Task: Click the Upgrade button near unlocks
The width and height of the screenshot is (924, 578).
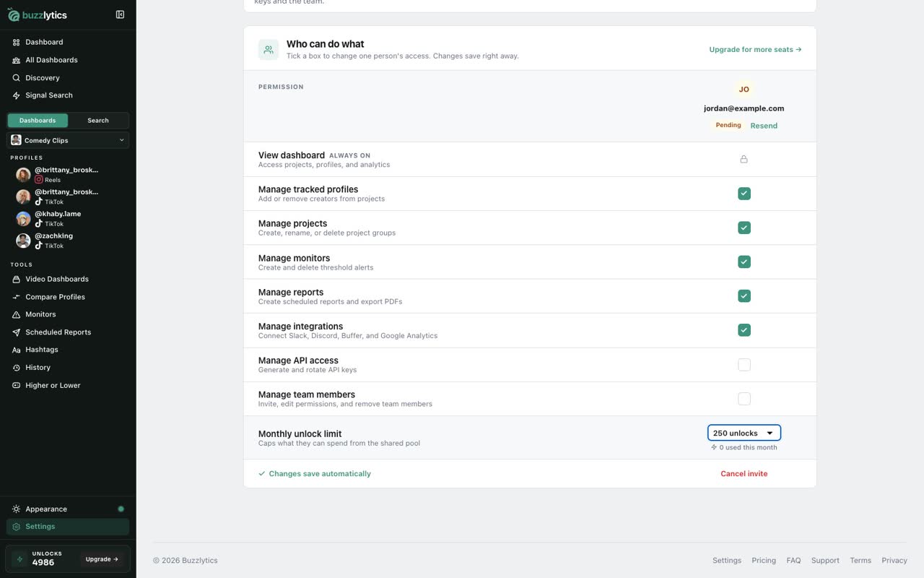Action: pos(102,559)
